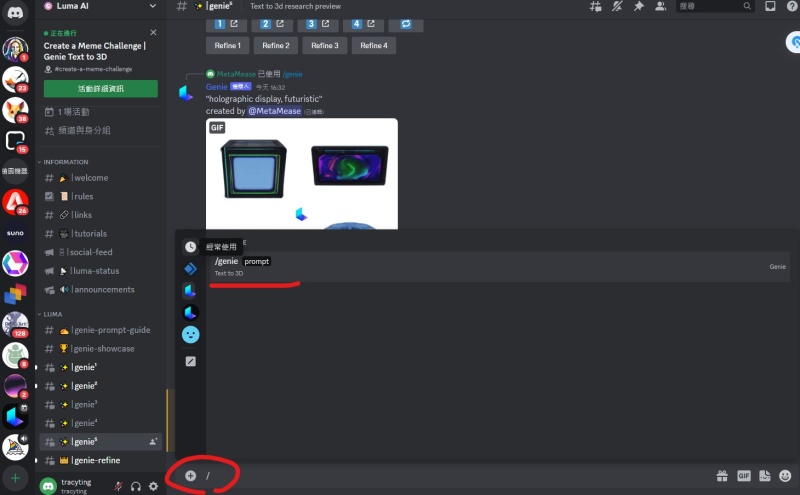Open the Suno server icon
This screenshot has height=495, width=800.
point(15,233)
